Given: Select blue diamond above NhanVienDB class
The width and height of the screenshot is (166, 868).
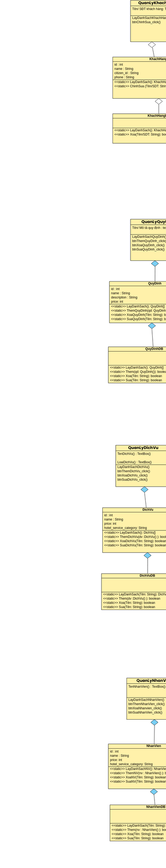Looking at the screenshot, I should tap(154, 792).
